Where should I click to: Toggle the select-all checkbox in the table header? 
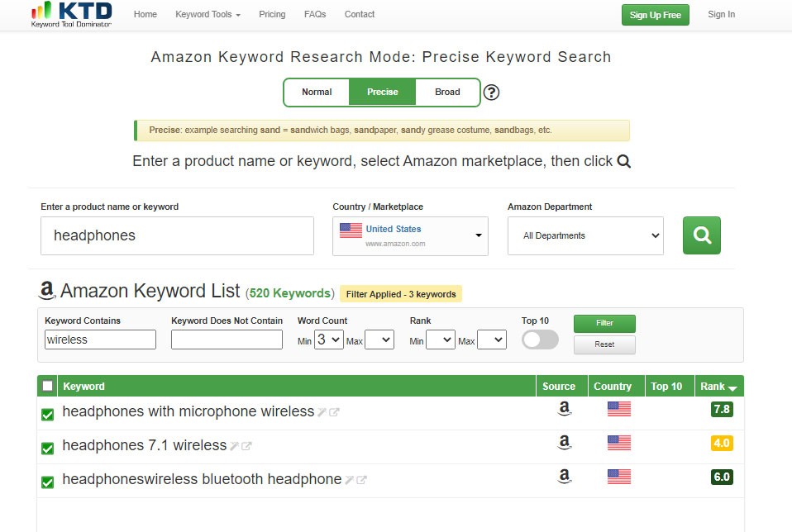click(x=46, y=385)
